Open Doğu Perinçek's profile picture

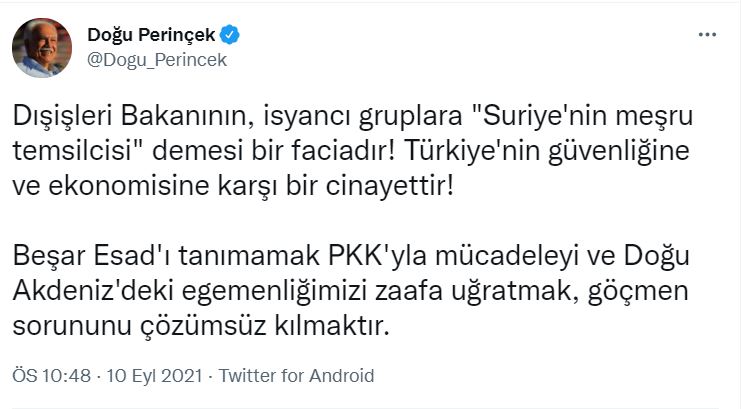tap(40, 47)
